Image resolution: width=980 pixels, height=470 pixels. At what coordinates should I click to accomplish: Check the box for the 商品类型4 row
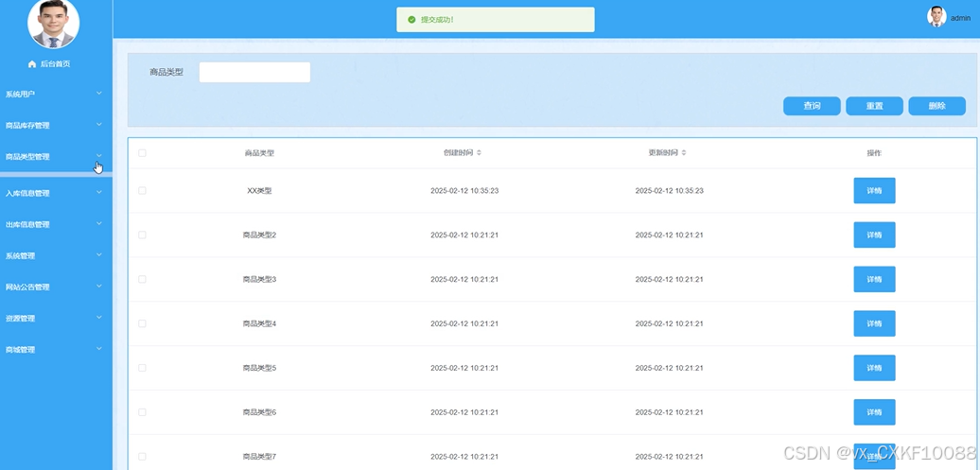tap(142, 323)
